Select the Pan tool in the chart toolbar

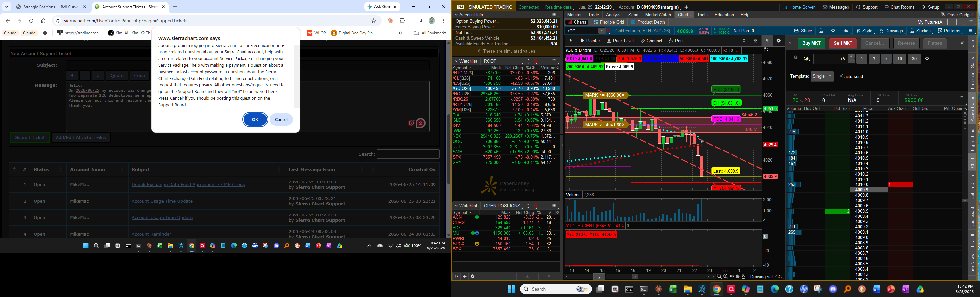[676, 41]
